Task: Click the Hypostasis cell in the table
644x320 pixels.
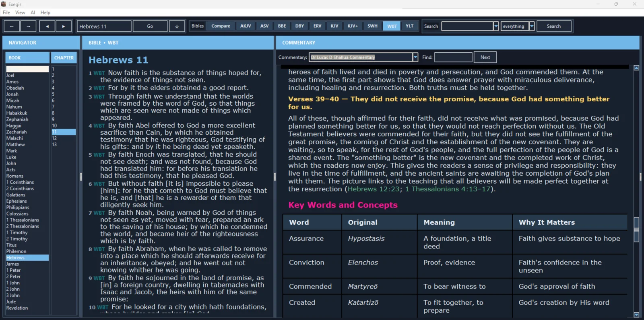Action: (380, 242)
